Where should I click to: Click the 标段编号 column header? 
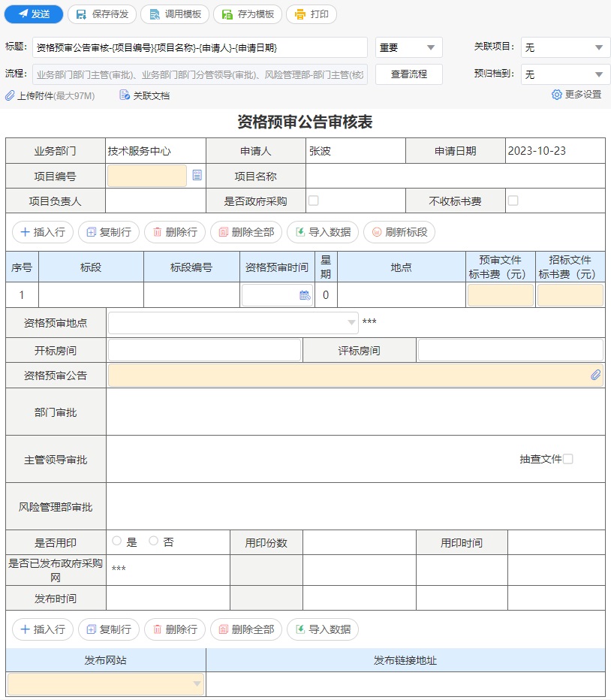coord(191,267)
